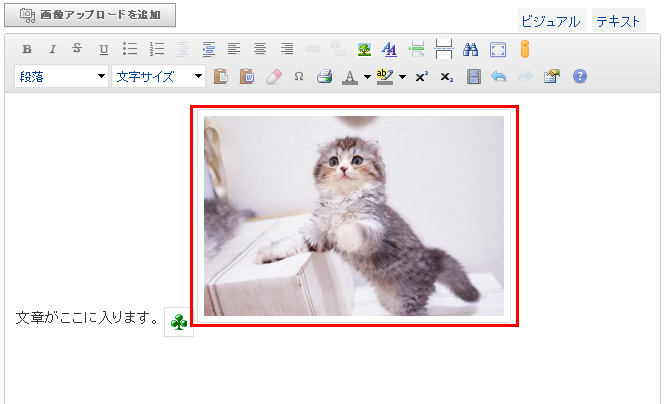This screenshot has width=664, height=404.
Task: Align text to the right
Action: pyautogui.click(x=287, y=49)
